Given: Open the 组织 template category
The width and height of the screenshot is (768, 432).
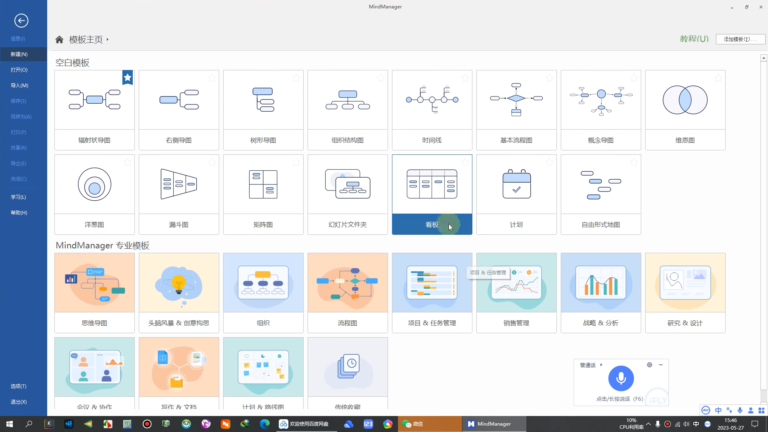Looking at the screenshot, I should click(x=263, y=293).
